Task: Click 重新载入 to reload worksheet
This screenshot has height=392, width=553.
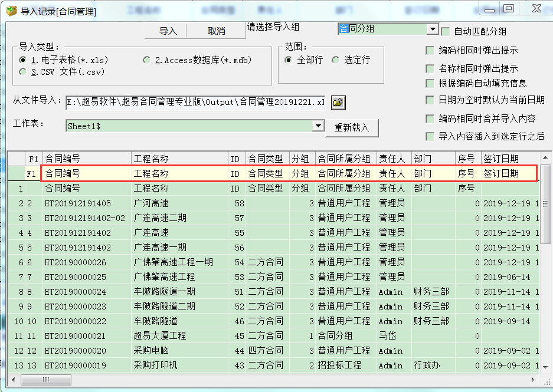Action: [354, 127]
